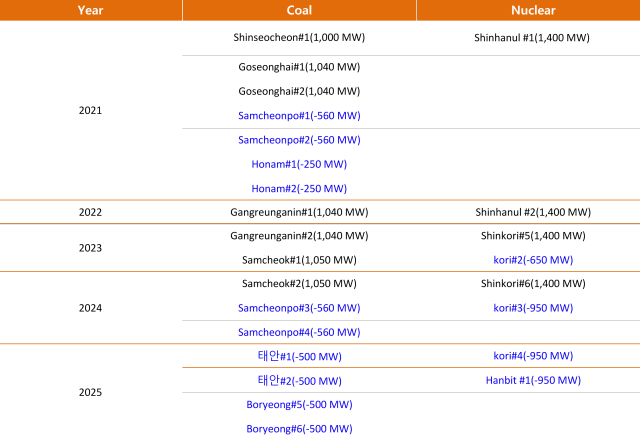Click Gangreunganin#1(1,040 MW) entry
The image size is (640, 440).
[x=299, y=212]
